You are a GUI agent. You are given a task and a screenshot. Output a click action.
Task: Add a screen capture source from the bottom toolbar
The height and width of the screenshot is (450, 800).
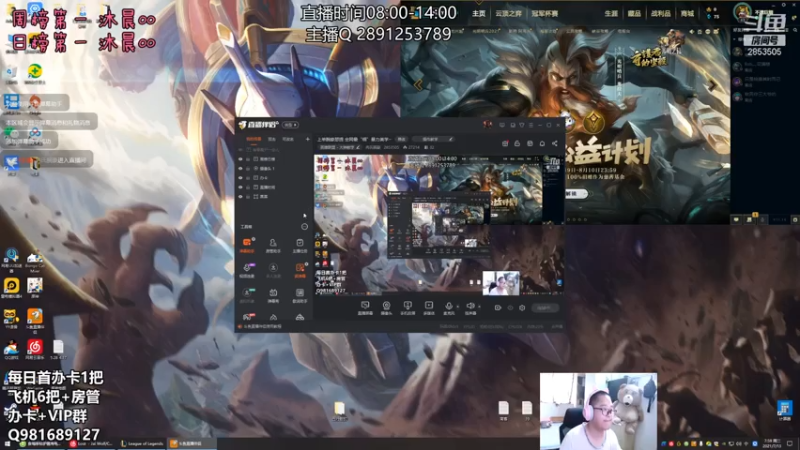click(365, 307)
